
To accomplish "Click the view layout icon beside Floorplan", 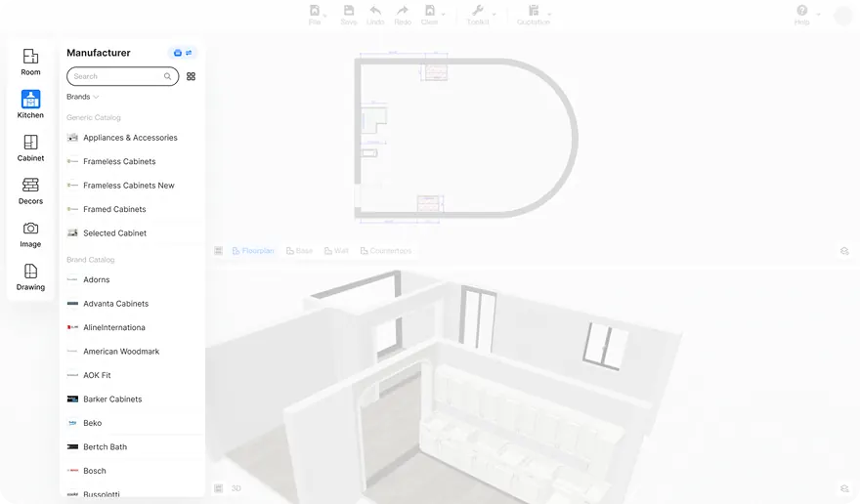I will coord(218,251).
